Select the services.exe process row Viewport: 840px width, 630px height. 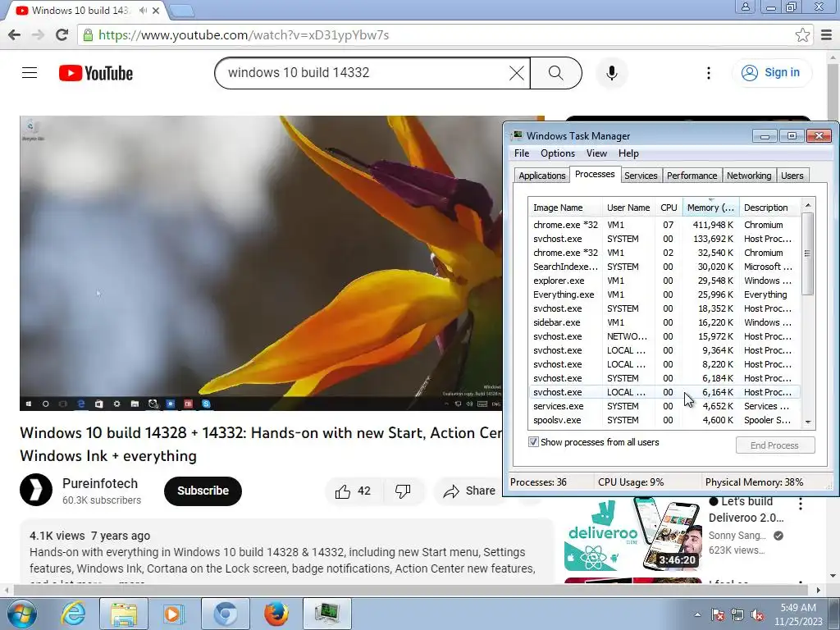664,406
